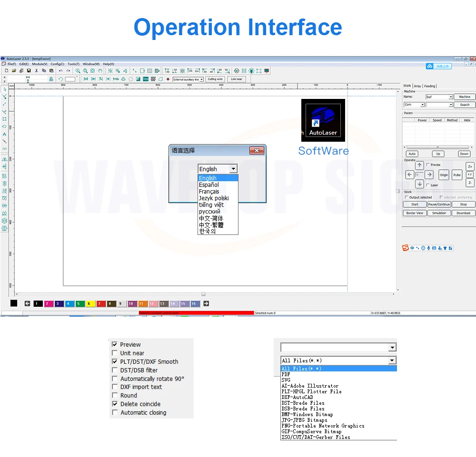Click the left arrow before color palette
The image size is (476, 457).
coord(27,303)
